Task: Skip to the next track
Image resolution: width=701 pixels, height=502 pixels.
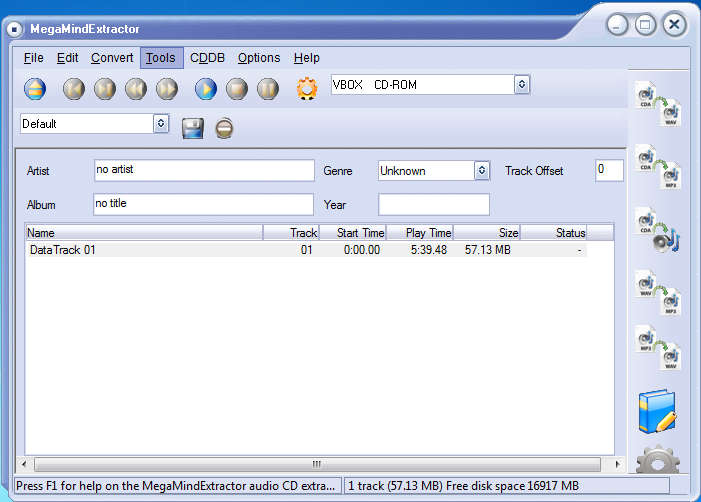Action: click(105, 89)
